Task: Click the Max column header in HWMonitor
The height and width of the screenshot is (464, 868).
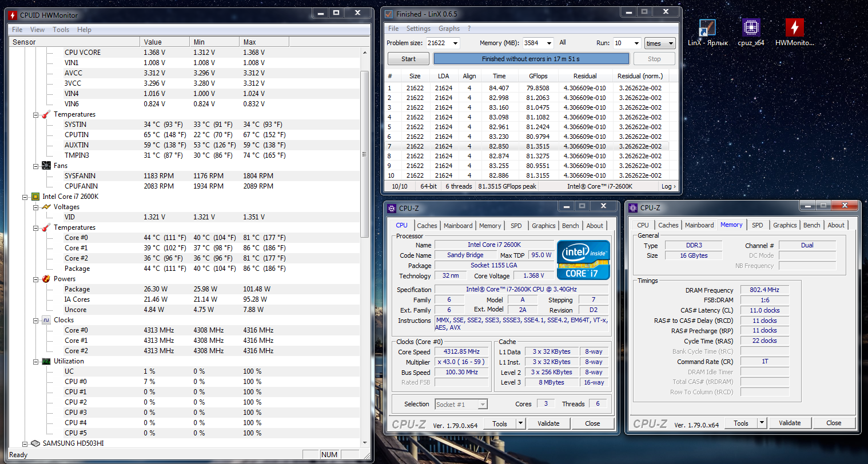Action: click(264, 42)
